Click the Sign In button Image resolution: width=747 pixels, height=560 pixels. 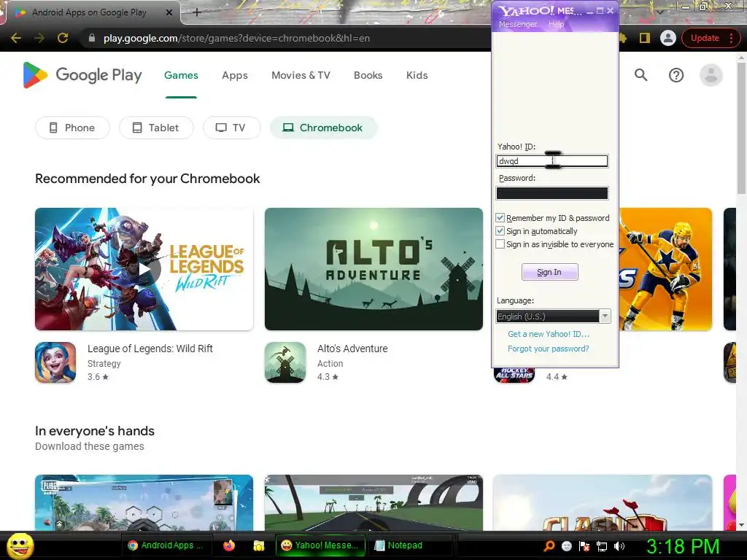pos(550,272)
